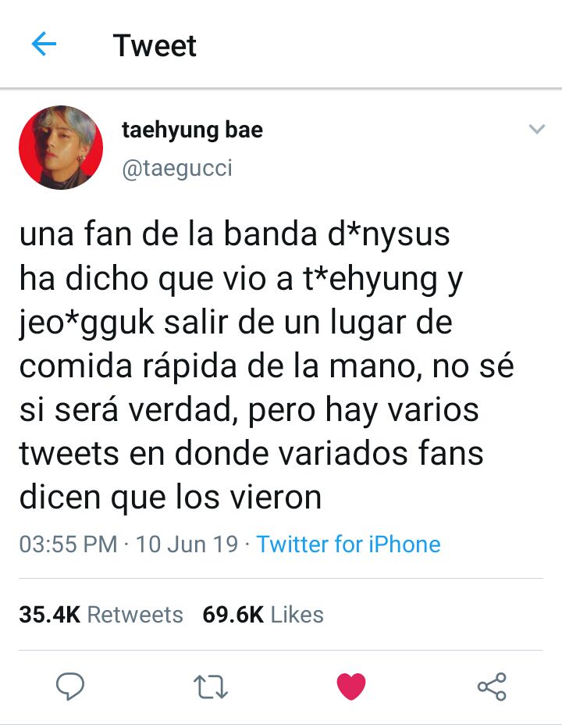Open taehyung bae profile picture
Screen dimensions: 562x728
61,148
